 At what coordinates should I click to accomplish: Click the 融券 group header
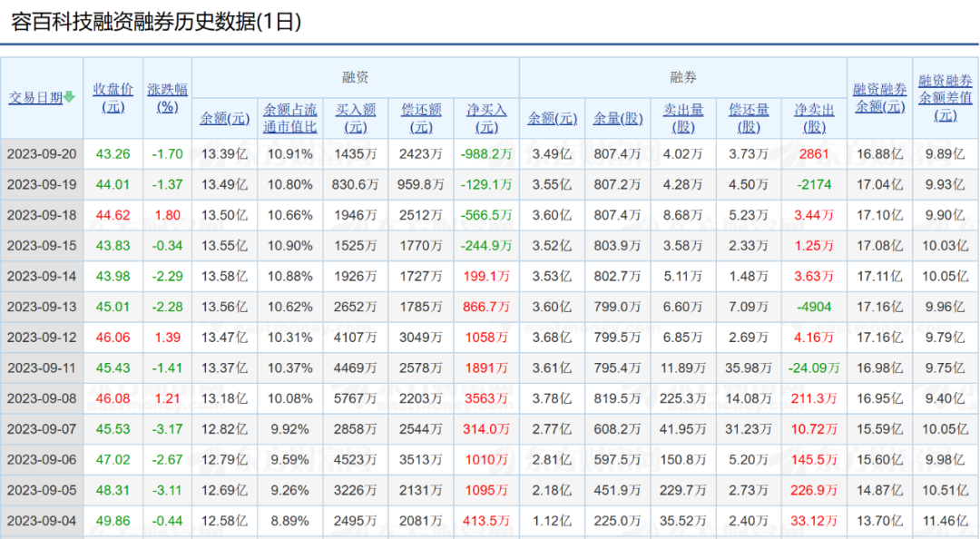point(683,77)
